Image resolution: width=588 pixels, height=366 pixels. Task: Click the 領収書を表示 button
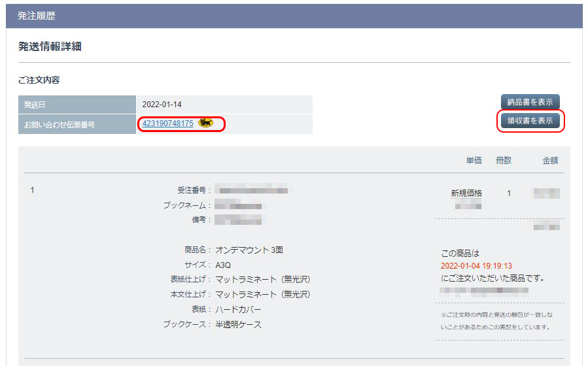530,121
